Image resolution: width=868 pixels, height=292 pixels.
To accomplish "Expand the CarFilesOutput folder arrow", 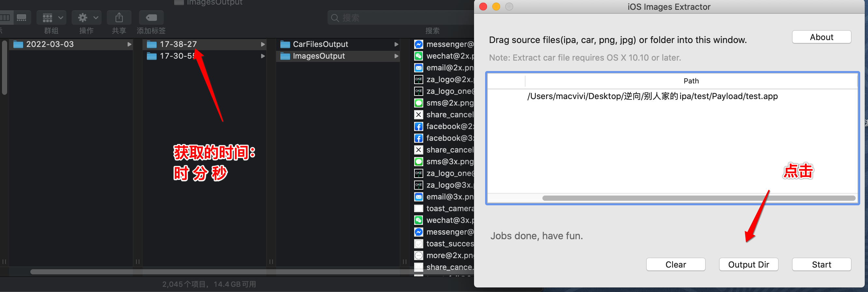I will click(x=396, y=44).
